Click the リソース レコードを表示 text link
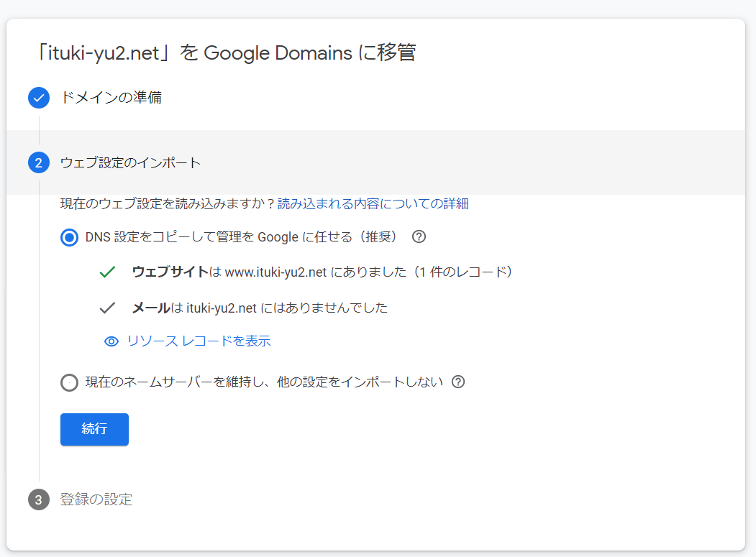 point(199,341)
